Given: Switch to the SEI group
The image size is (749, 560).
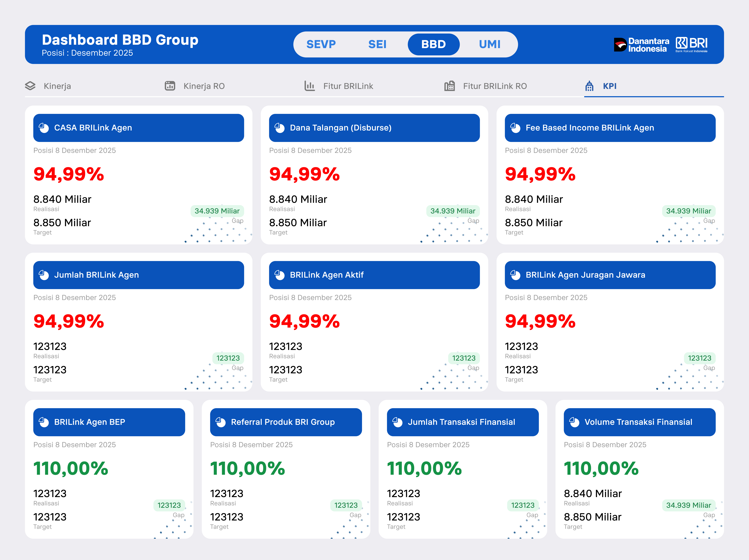Looking at the screenshot, I should 377,44.
